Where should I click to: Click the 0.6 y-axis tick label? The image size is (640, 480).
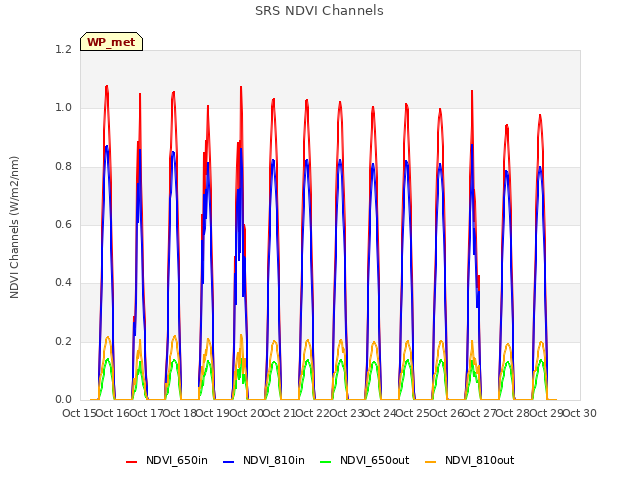coord(63,224)
